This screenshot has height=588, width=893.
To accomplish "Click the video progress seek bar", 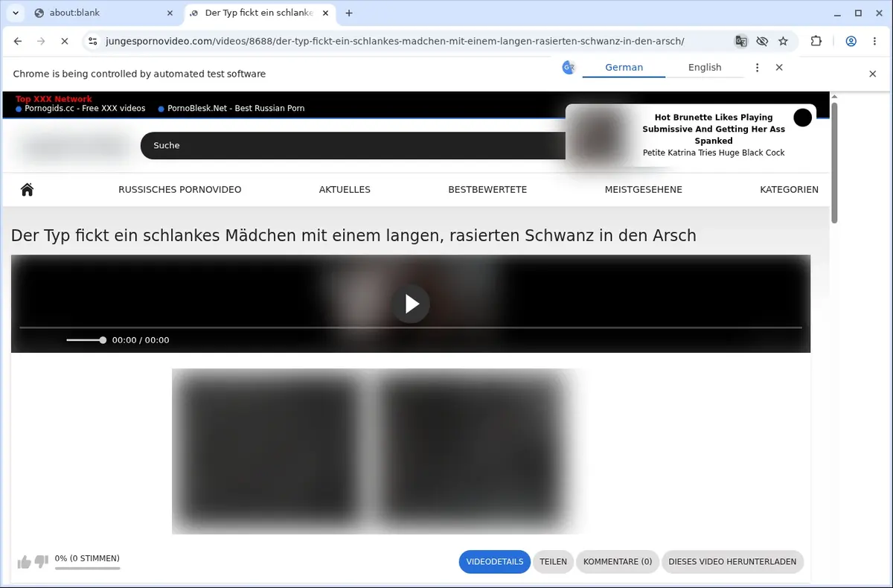I will [411, 327].
